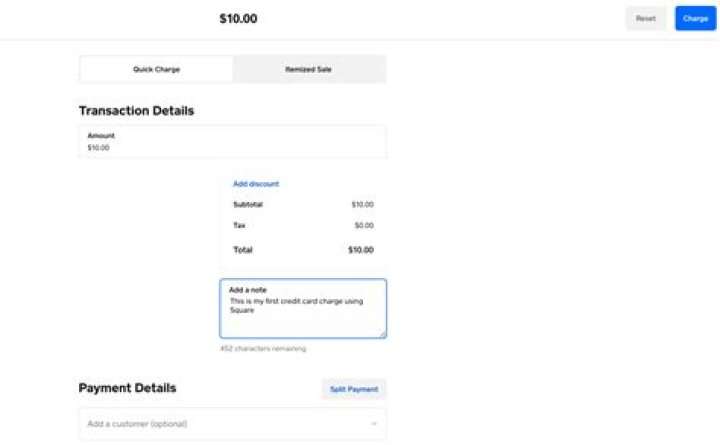
Task: Click the blue Charge button
Action: point(695,18)
